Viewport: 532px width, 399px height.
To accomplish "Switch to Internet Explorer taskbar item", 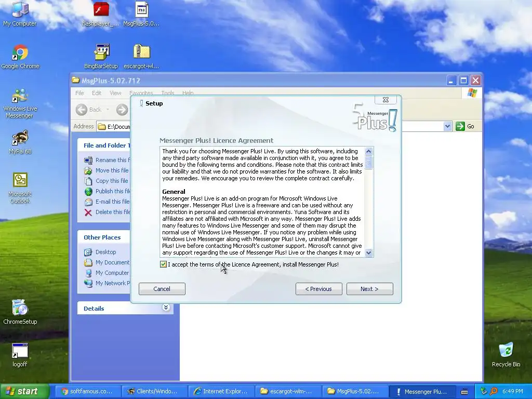I will tap(221, 392).
